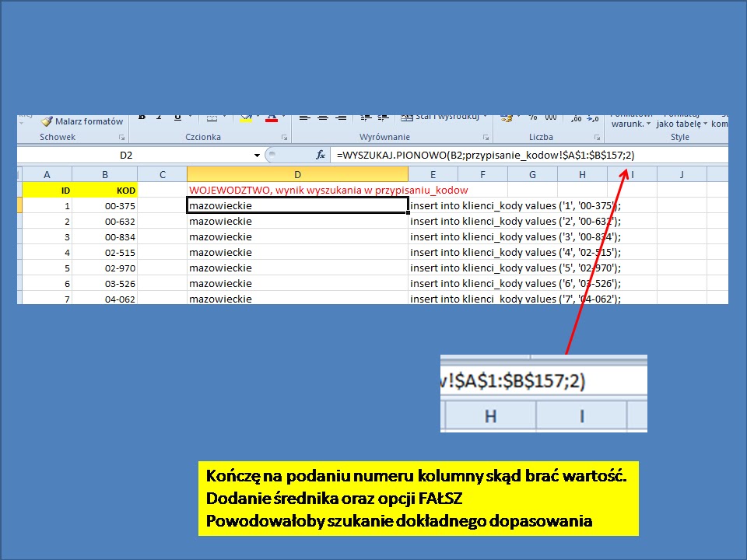Toggle bold formatting with the B icon
The image size is (747, 560).
[x=141, y=115]
